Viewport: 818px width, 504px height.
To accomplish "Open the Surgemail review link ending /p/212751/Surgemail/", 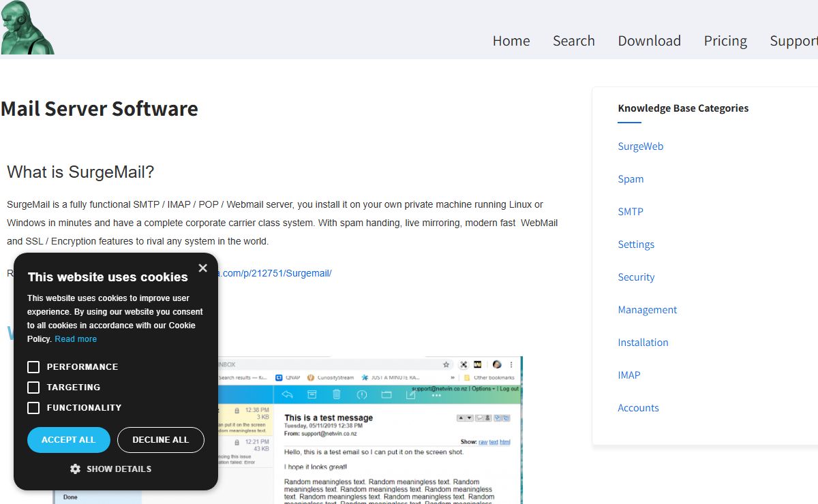I will click(x=275, y=273).
